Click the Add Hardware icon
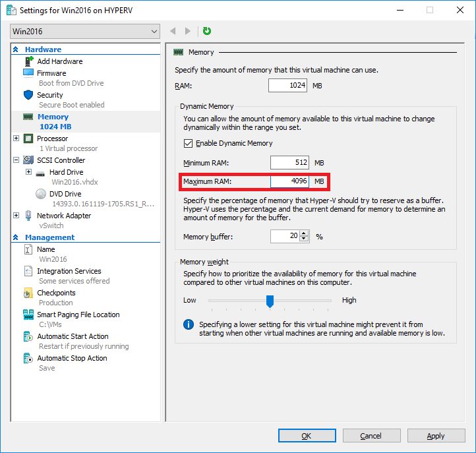The width and height of the screenshot is (476, 453). tap(28, 61)
